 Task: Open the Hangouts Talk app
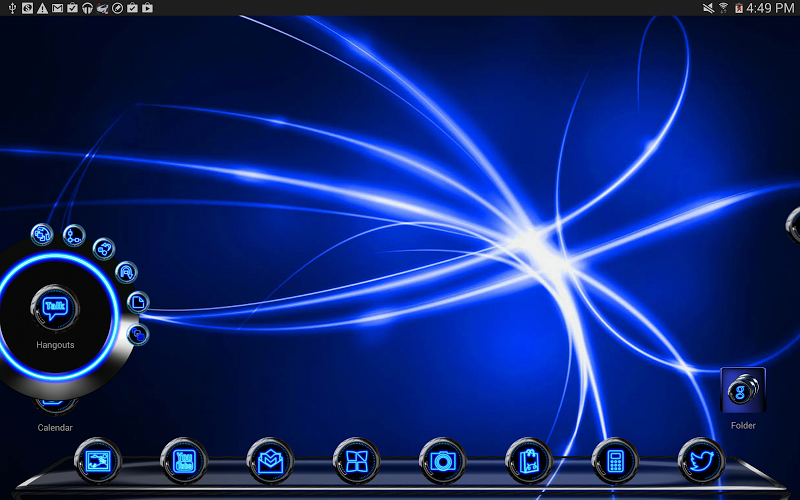pyautogui.click(x=55, y=306)
